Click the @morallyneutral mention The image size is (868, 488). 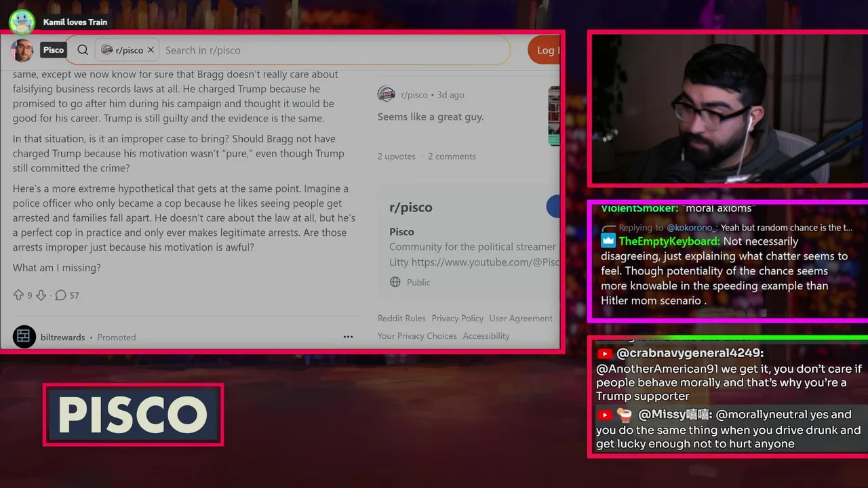point(762,415)
